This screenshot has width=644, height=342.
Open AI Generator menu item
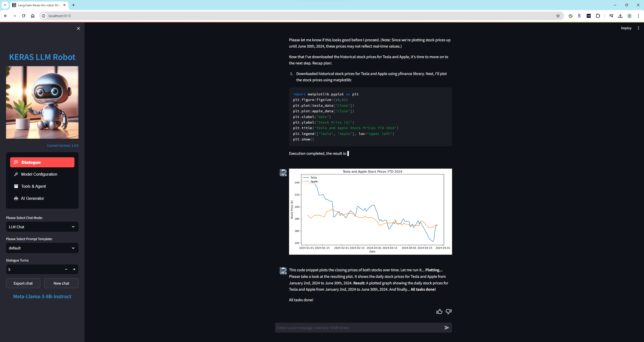[x=32, y=198]
